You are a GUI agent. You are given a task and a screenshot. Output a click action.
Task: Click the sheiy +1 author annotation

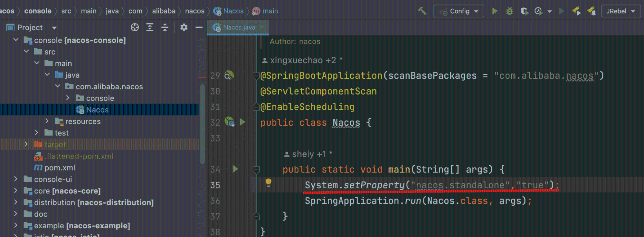[x=308, y=154]
